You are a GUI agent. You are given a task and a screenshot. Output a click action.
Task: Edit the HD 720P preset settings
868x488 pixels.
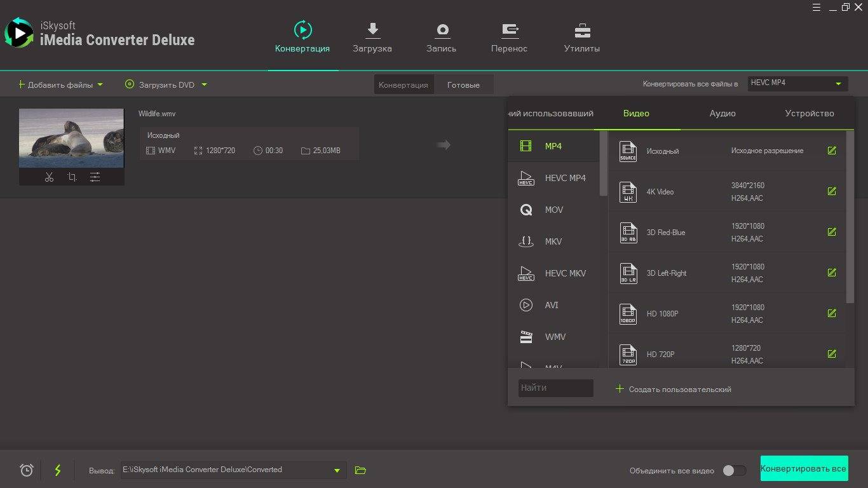coord(832,354)
